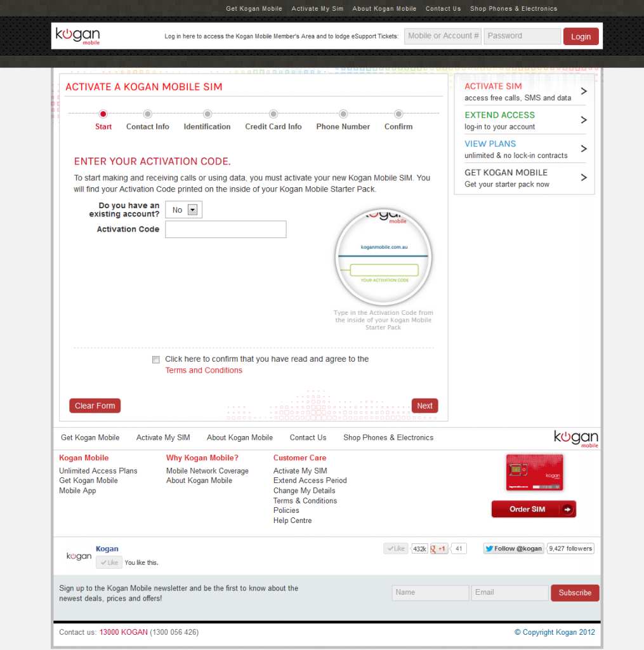The height and width of the screenshot is (650, 644).
Task: Click the Facebook Like button with 432k
Action: (396, 548)
